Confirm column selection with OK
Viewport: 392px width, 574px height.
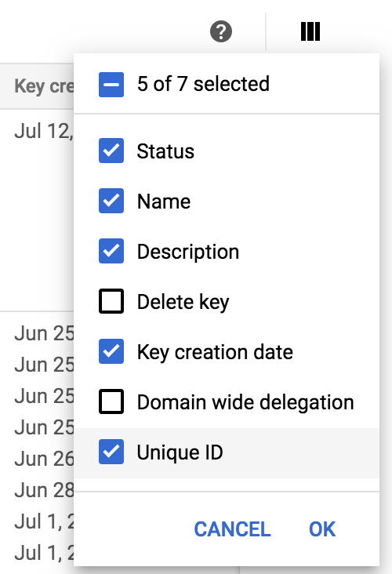[x=322, y=529]
